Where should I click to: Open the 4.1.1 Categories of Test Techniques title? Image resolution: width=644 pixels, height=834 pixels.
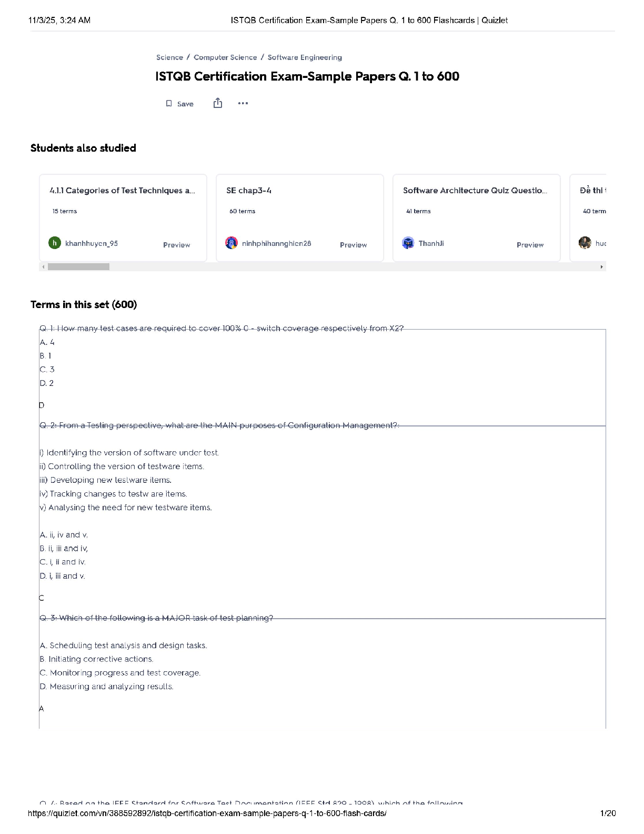122,191
